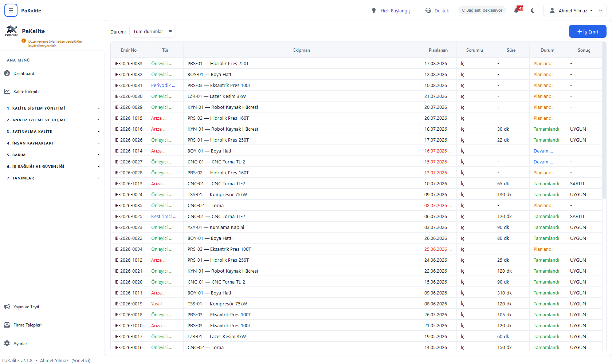Expand 5. BAKIM menu section
This screenshot has height=364, width=612.
pyautogui.click(x=52, y=155)
